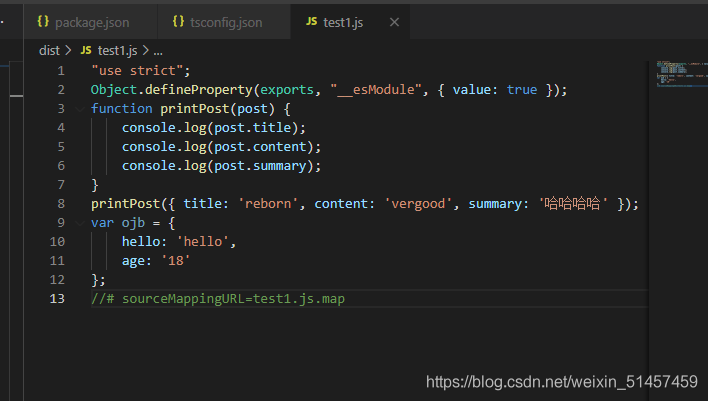Close the test1.js tab

(394, 22)
